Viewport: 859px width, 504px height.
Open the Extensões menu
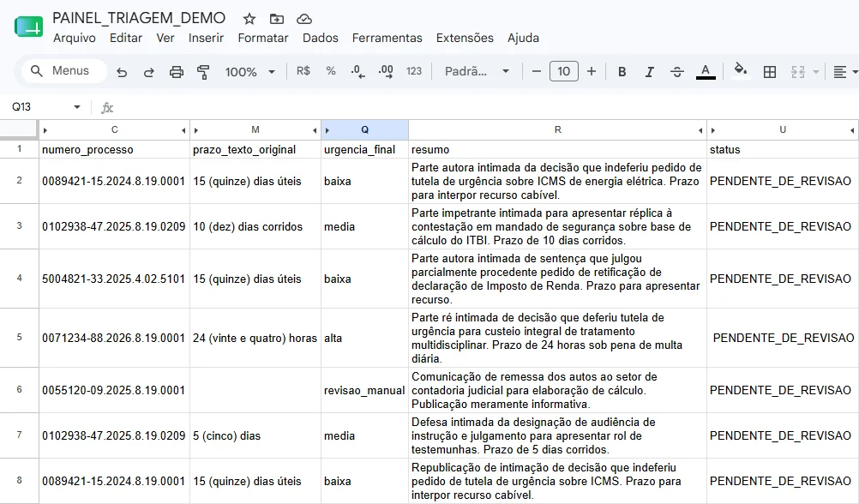[x=465, y=38]
